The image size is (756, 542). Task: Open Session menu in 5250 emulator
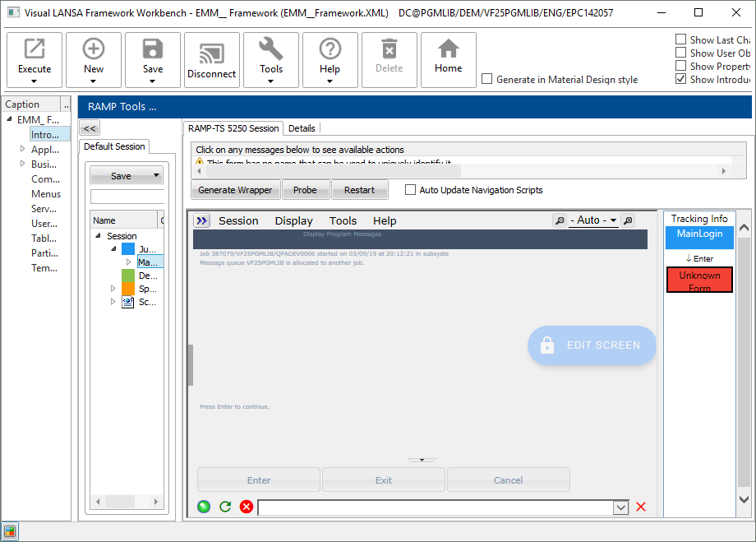[x=238, y=220]
